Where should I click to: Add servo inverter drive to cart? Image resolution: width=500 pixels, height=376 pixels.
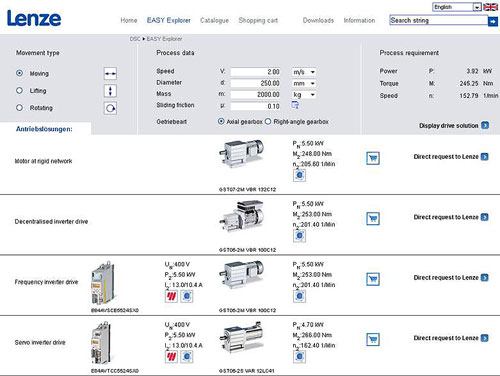(373, 340)
